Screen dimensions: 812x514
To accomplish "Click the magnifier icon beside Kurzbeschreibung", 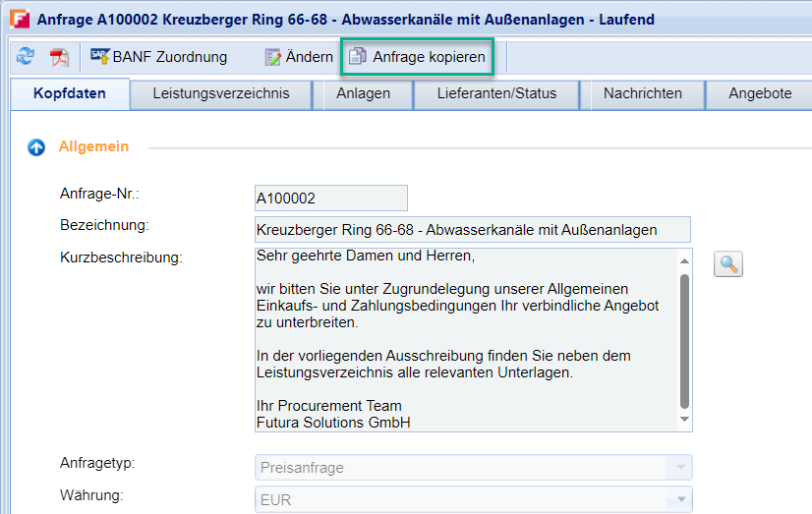I will pyautogui.click(x=727, y=263).
